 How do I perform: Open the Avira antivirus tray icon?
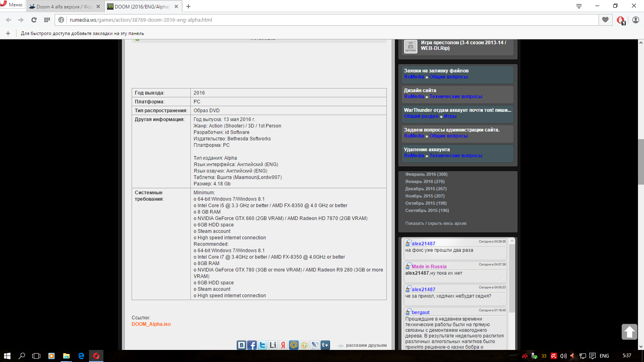coord(554,356)
